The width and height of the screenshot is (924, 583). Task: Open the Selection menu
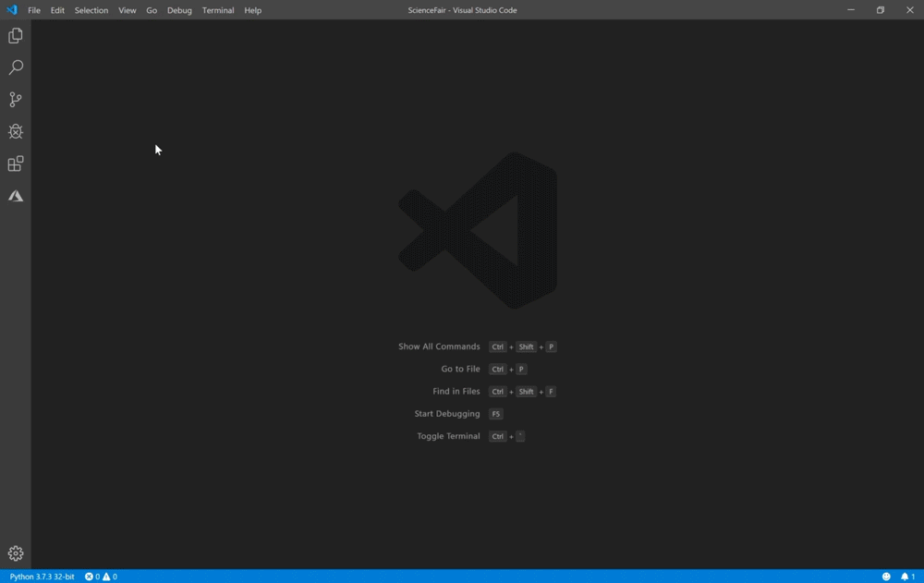pyautogui.click(x=91, y=10)
